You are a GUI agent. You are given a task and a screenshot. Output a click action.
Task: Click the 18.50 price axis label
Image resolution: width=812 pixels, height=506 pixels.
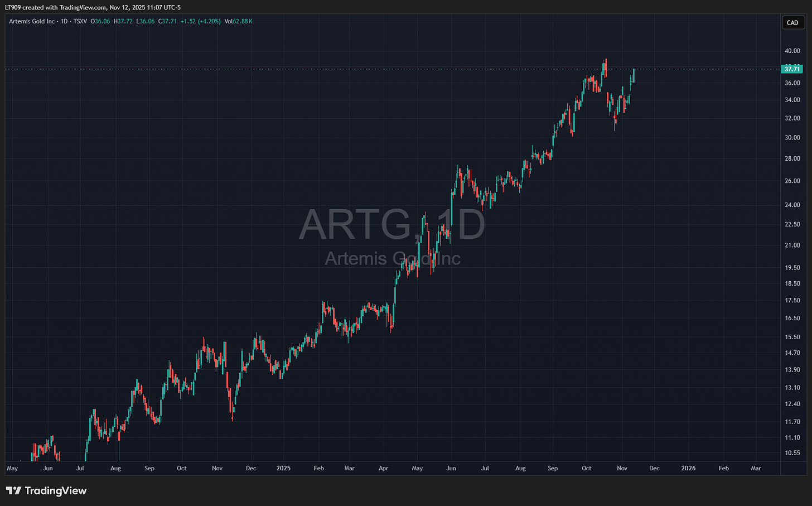click(x=792, y=284)
